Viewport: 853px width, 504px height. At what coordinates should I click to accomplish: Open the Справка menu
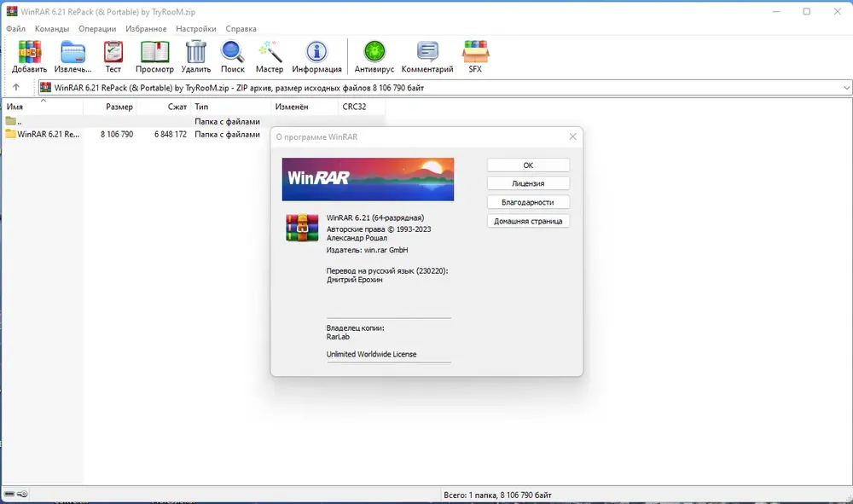point(241,29)
